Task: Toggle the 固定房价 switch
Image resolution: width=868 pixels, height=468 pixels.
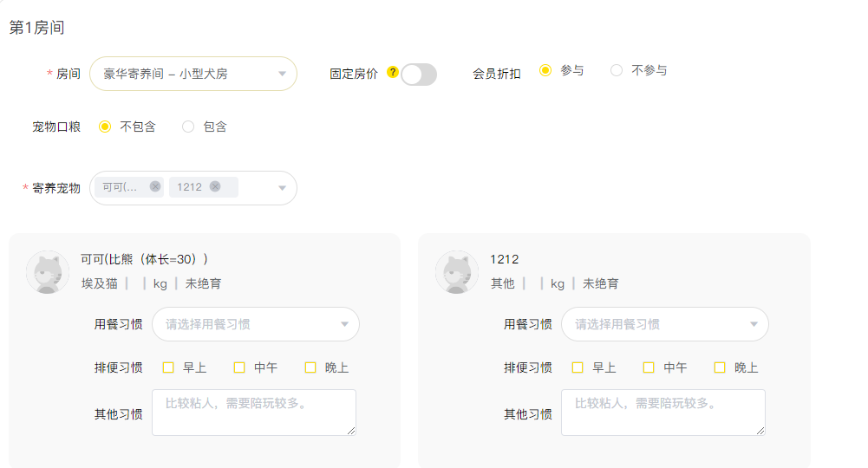Action: click(419, 75)
